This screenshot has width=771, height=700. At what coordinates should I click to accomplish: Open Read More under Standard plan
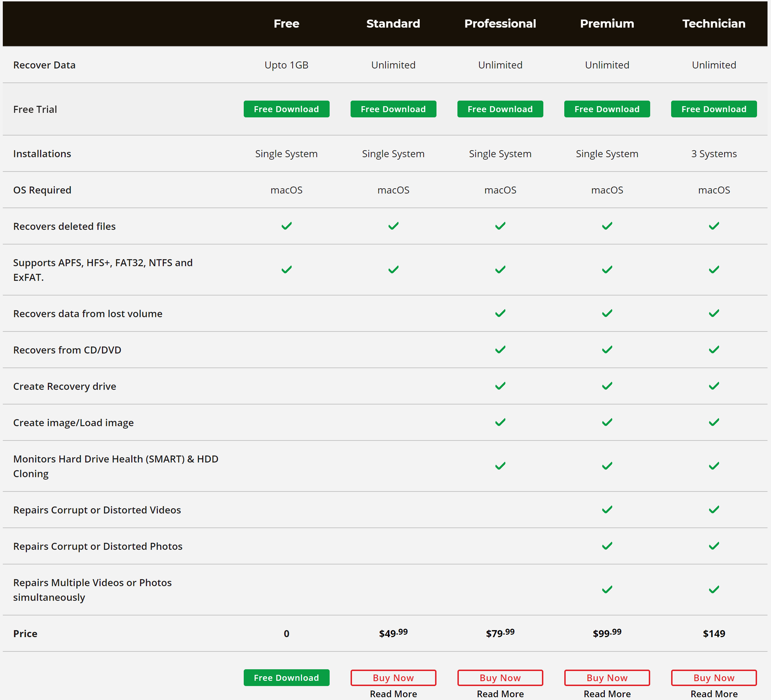[x=393, y=693]
